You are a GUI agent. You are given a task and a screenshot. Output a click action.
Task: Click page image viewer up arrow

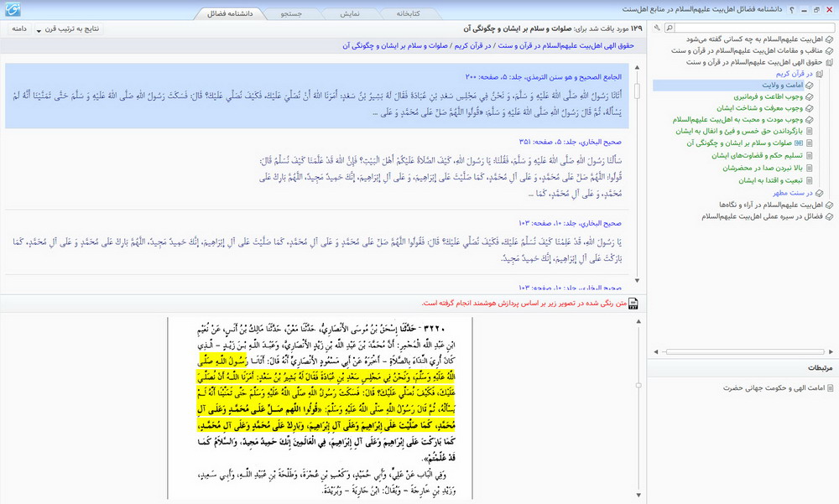pyautogui.click(x=638, y=321)
